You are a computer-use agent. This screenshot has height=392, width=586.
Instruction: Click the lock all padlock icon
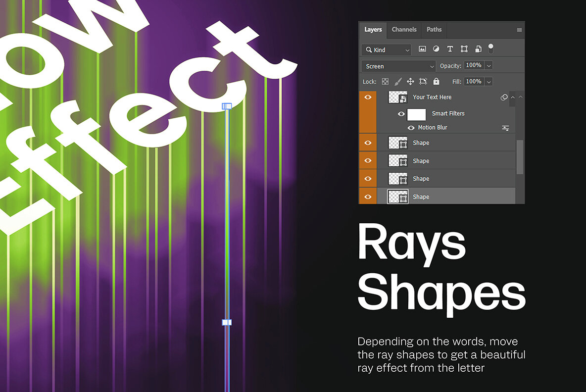pos(436,81)
